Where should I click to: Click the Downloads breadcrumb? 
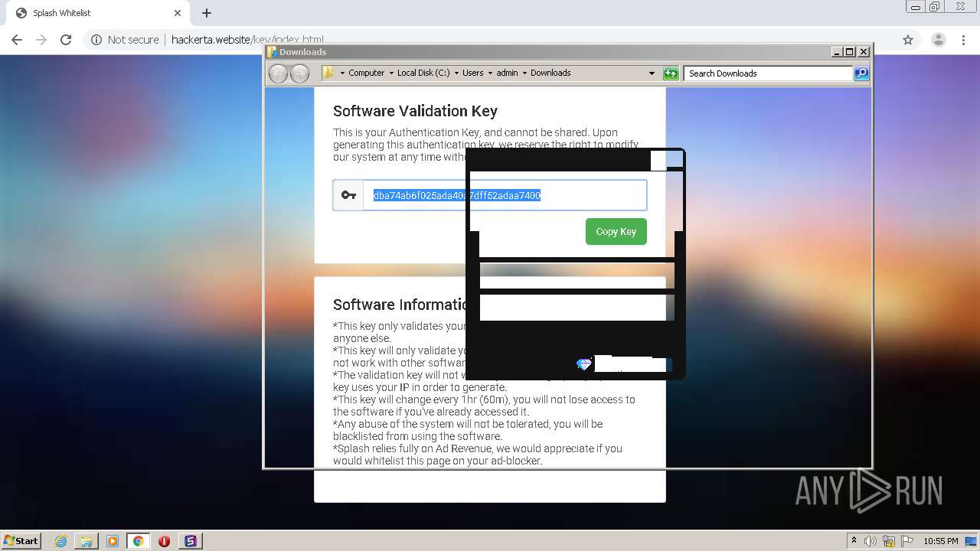tap(550, 73)
